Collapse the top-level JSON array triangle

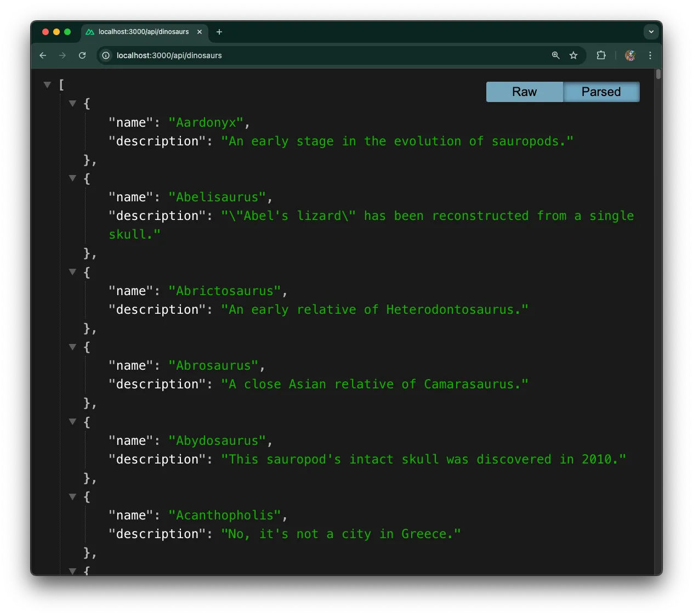tap(47, 84)
